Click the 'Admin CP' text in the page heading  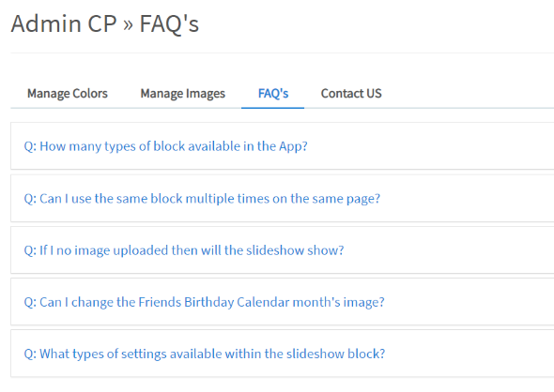click(x=64, y=23)
